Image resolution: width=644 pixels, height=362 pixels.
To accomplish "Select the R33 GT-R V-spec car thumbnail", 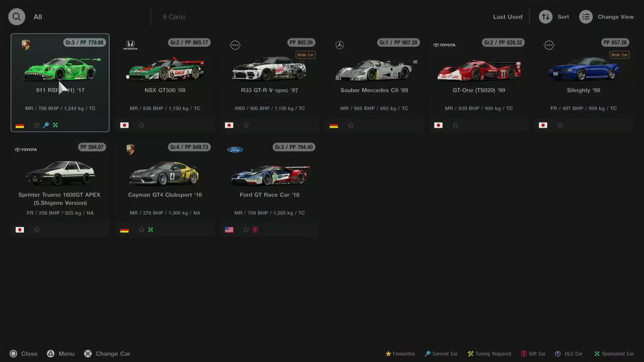I will pos(269,69).
